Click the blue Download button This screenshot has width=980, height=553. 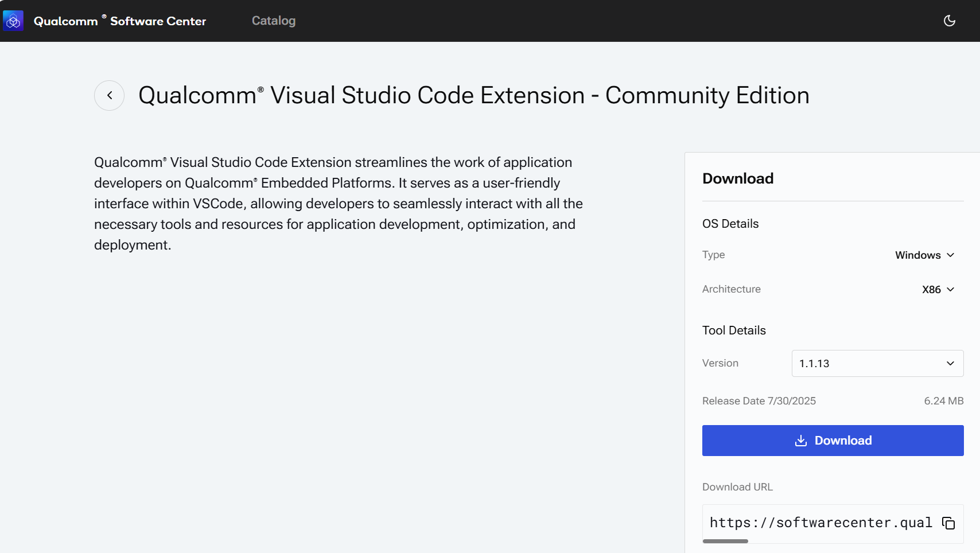coord(833,441)
